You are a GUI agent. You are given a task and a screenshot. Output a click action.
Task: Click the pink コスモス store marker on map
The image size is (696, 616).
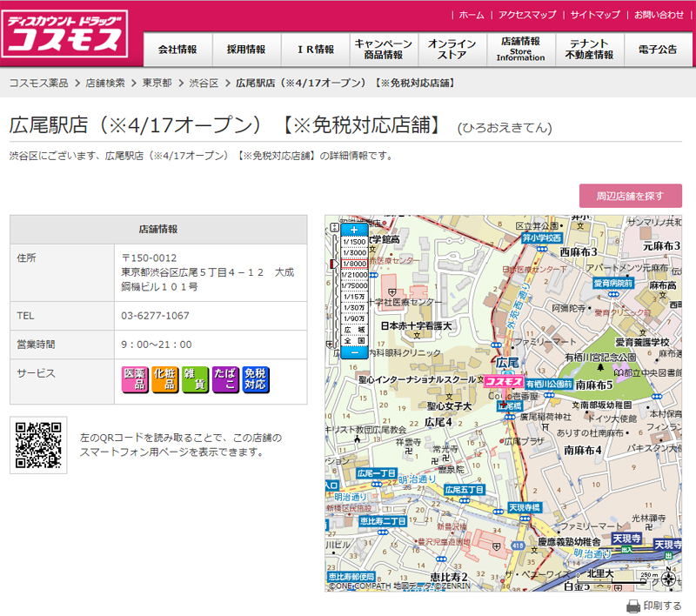point(503,382)
